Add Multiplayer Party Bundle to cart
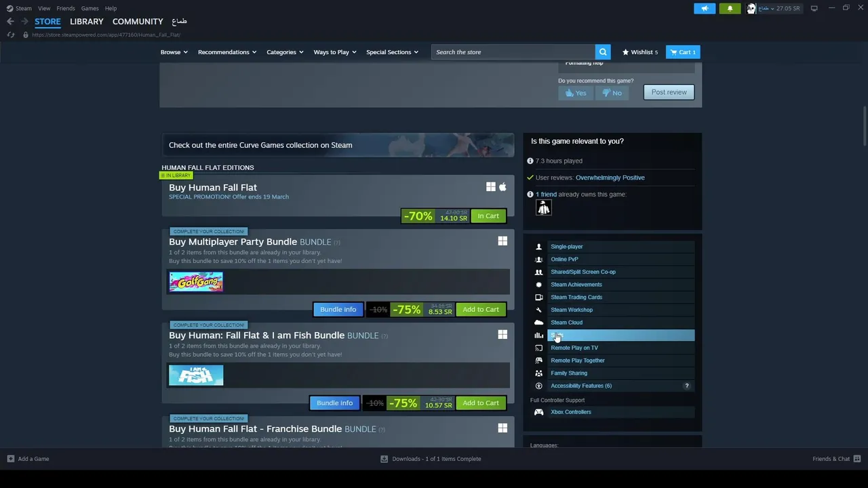Viewport: 868px width, 488px height. (x=481, y=310)
